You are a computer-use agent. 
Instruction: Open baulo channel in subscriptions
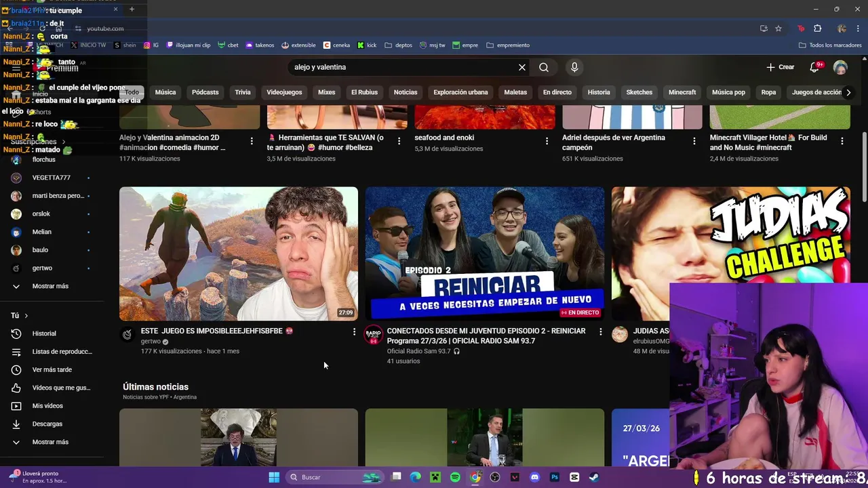[40, 250]
